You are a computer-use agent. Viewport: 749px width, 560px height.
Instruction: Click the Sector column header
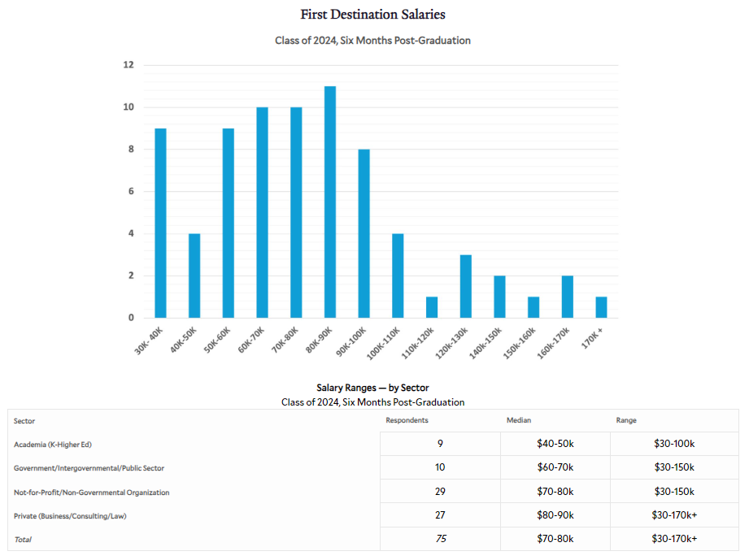[24, 420]
